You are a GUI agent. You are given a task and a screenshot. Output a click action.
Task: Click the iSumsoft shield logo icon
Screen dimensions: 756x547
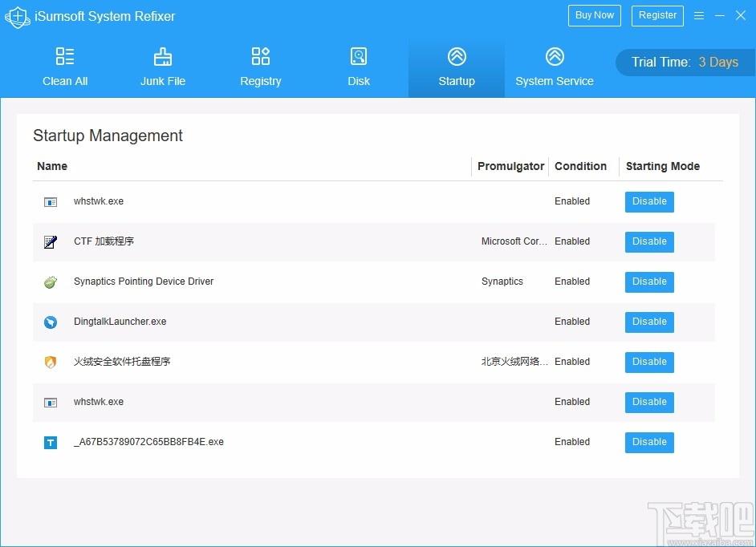[18, 17]
